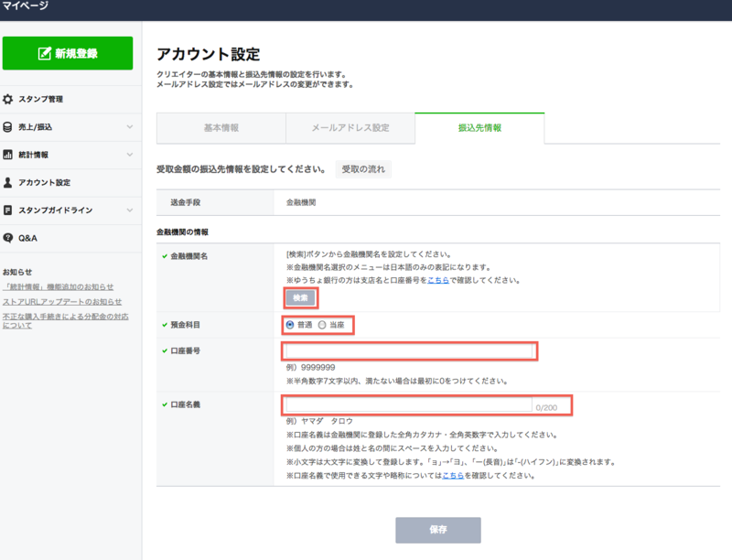Click マイページ in the header
Viewport: 732px width, 560px height.
(x=25, y=5)
